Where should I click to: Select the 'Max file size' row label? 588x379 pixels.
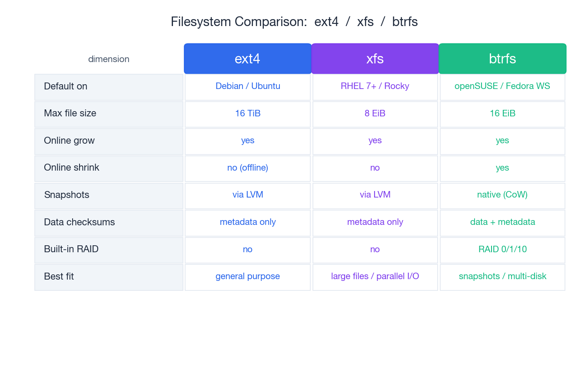[70, 113]
